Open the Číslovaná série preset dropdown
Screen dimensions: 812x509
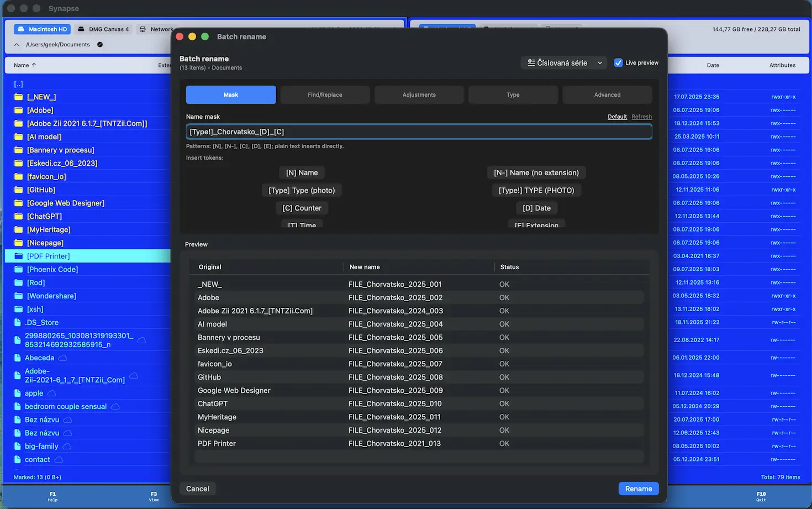point(563,63)
